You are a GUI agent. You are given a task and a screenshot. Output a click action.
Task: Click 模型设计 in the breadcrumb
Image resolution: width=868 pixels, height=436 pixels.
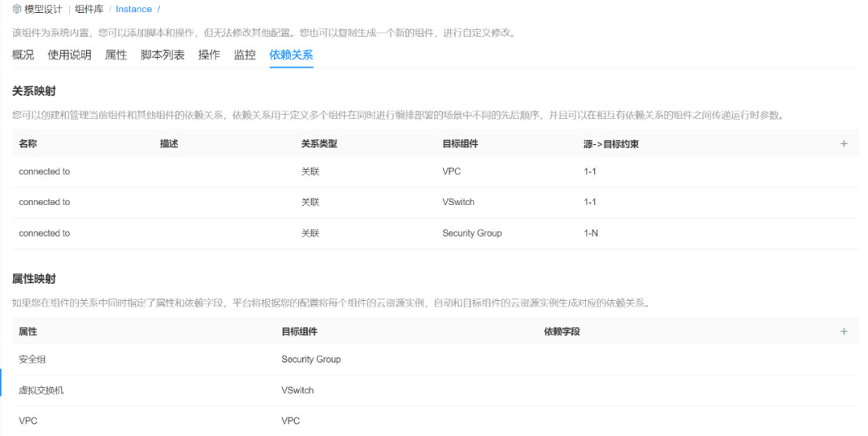coord(43,9)
